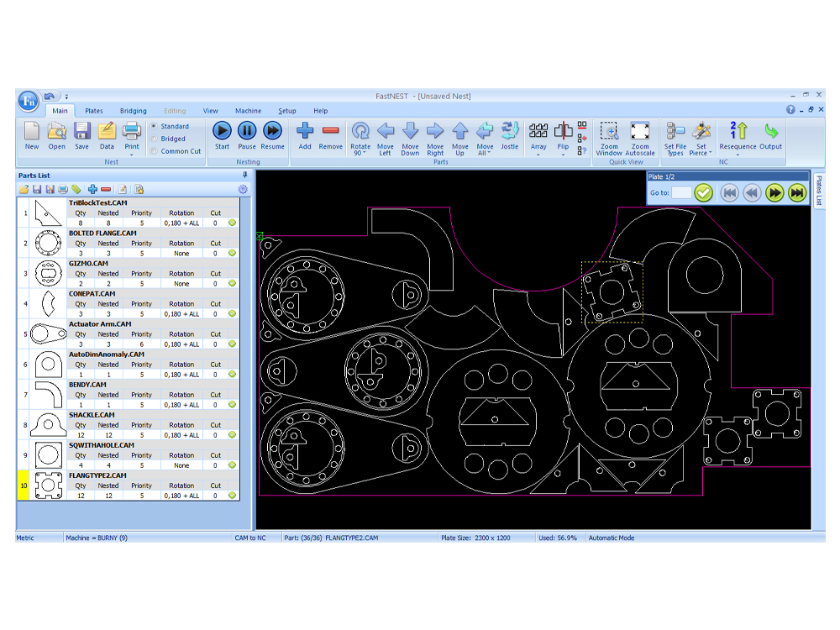The image size is (840, 630).
Task: Add a part with the plus icon
Action: tap(305, 131)
